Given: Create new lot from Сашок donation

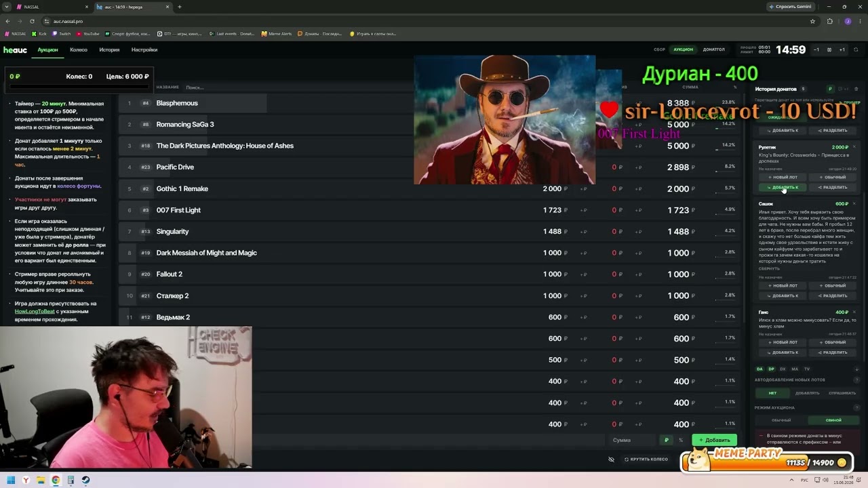Looking at the screenshot, I should pyautogui.click(x=783, y=285).
